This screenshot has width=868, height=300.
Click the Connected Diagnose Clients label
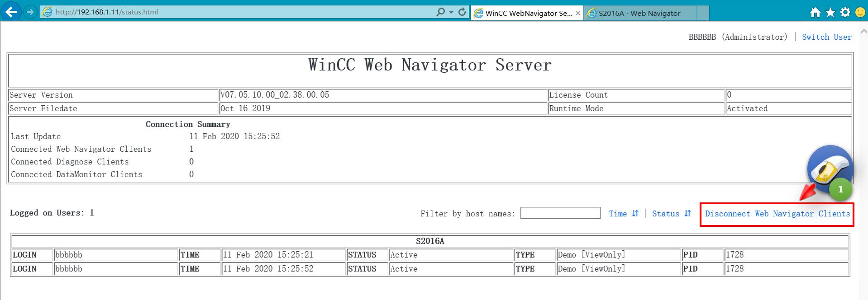coord(70,162)
